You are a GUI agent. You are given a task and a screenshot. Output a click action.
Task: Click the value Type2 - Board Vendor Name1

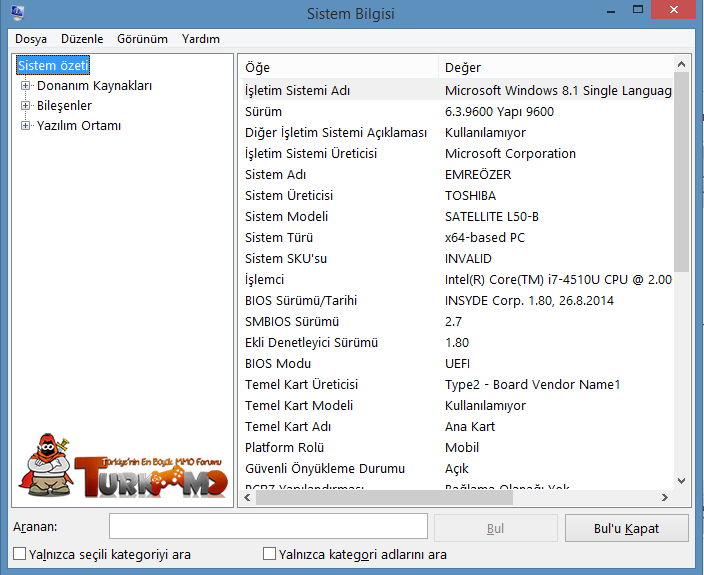[x=532, y=385]
